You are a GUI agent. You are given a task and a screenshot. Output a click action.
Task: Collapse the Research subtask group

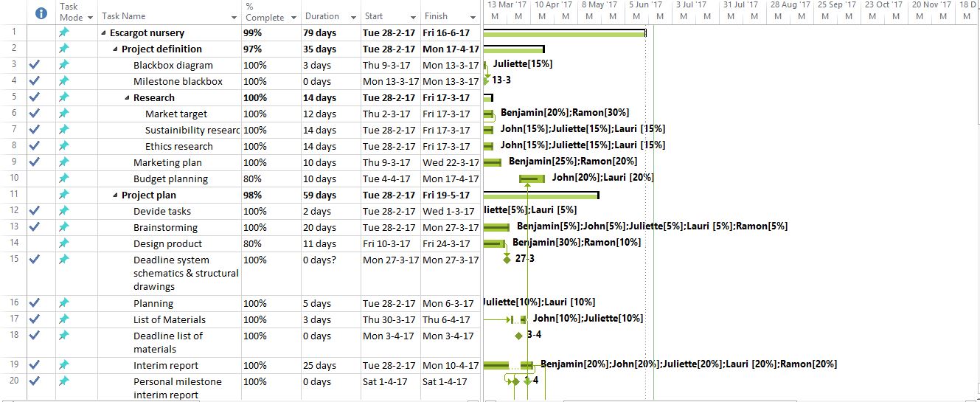[127, 98]
